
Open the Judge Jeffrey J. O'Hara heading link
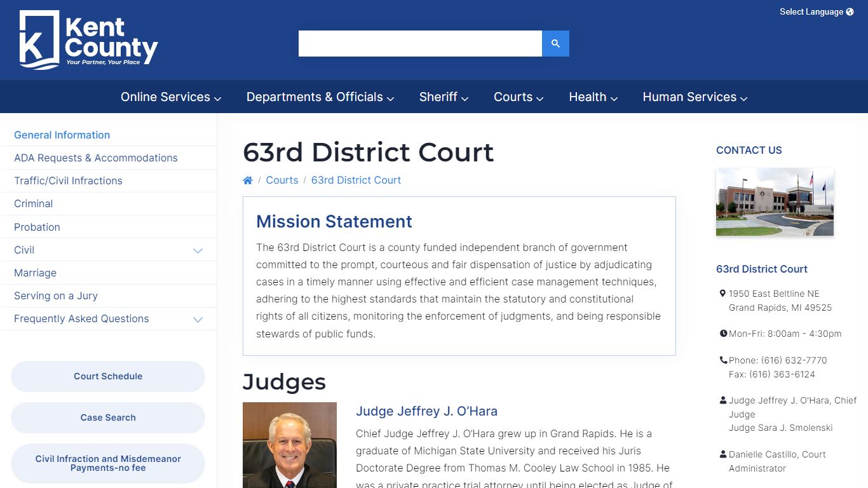(x=426, y=411)
